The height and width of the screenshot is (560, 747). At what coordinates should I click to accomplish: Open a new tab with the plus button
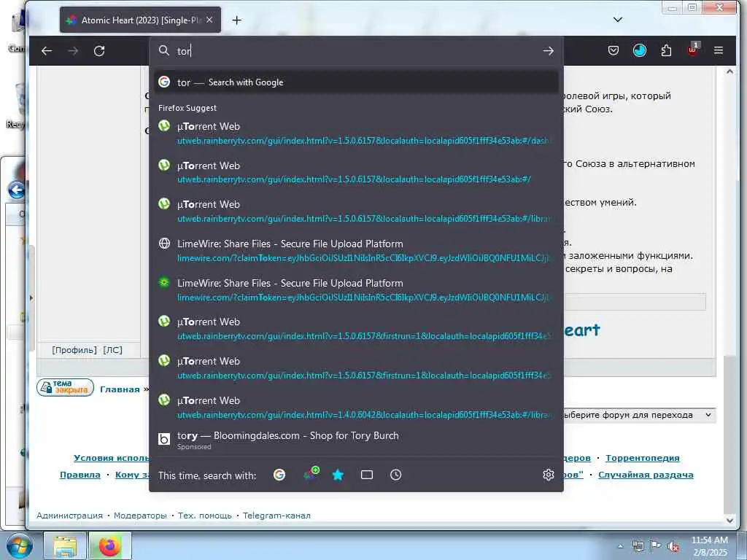(237, 20)
